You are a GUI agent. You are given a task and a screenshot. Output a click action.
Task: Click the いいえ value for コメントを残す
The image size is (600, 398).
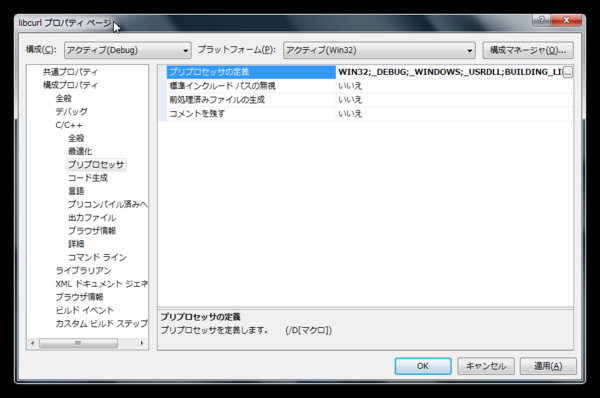pos(455,114)
